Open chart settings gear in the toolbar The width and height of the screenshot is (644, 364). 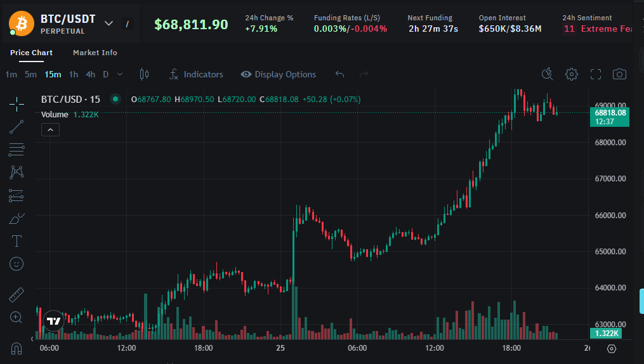571,74
